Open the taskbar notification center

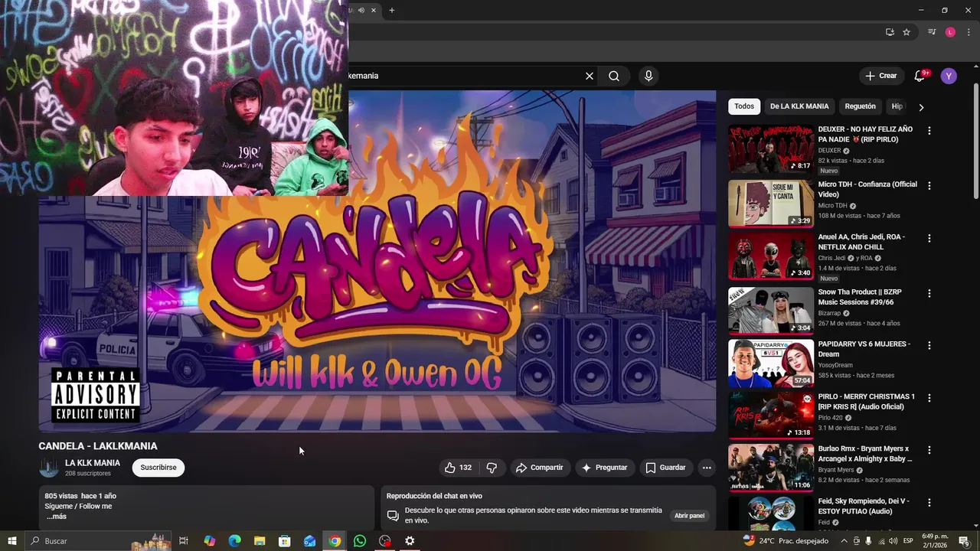click(x=964, y=541)
